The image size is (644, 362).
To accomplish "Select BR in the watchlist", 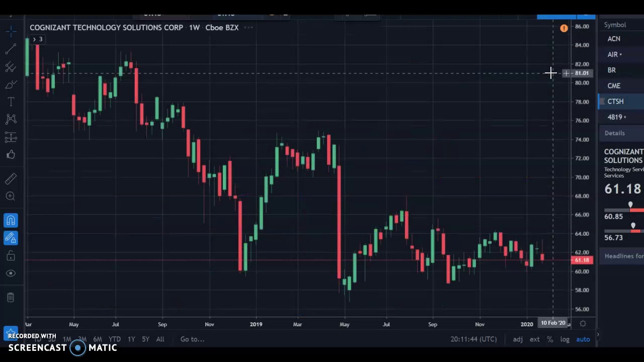I will point(621,70).
